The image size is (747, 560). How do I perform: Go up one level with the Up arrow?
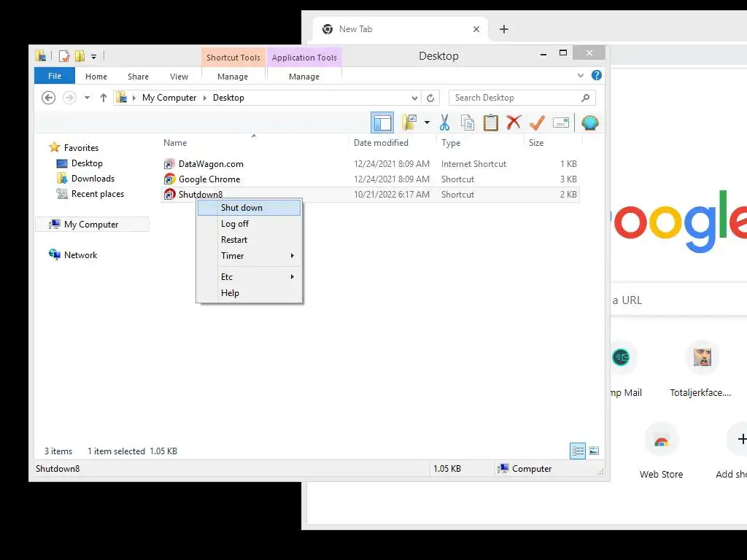[x=104, y=98]
